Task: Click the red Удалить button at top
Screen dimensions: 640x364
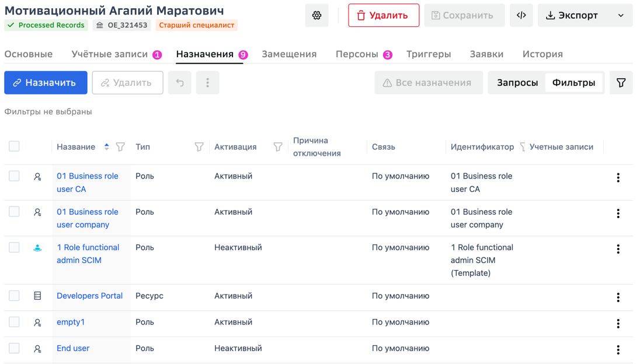Action: pyautogui.click(x=384, y=16)
